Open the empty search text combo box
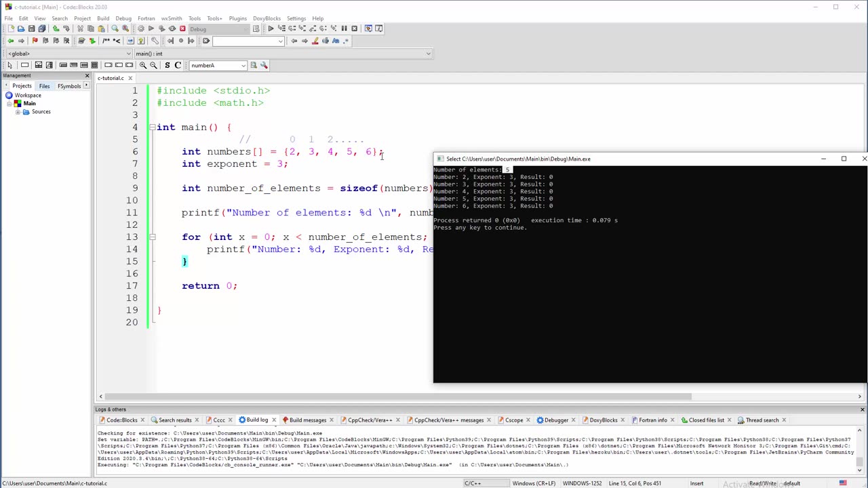The width and height of the screenshot is (868, 488). click(x=248, y=41)
